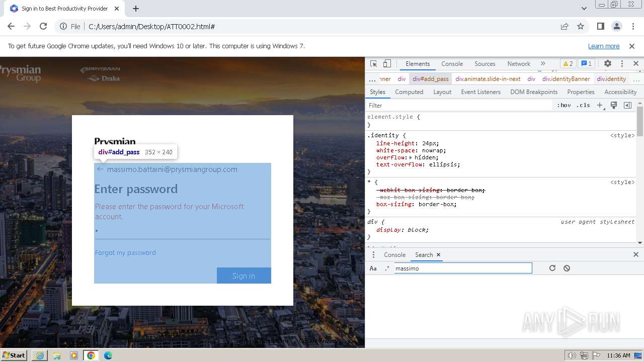
Task: Reload the current page
Action: coord(43,26)
